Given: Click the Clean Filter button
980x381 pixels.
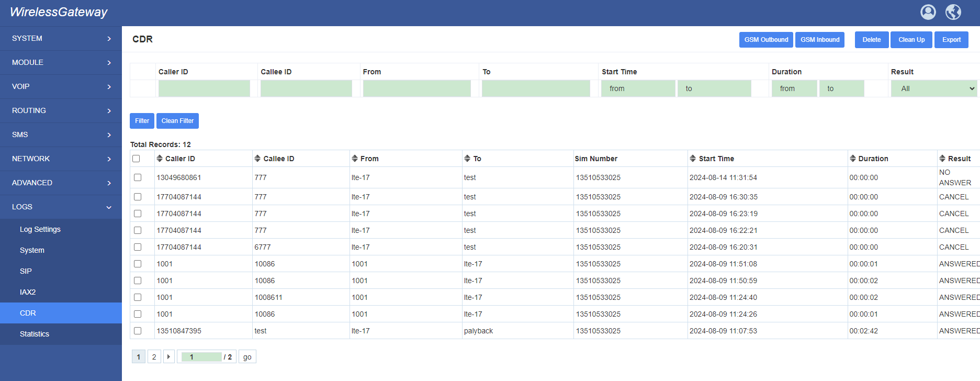Looking at the screenshot, I should click(177, 121).
